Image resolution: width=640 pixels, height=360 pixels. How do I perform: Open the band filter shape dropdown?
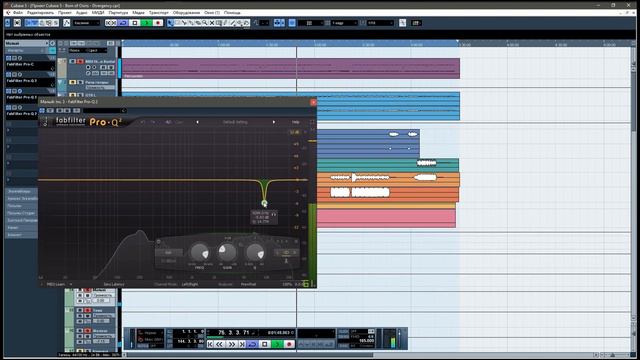[x=168, y=253]
